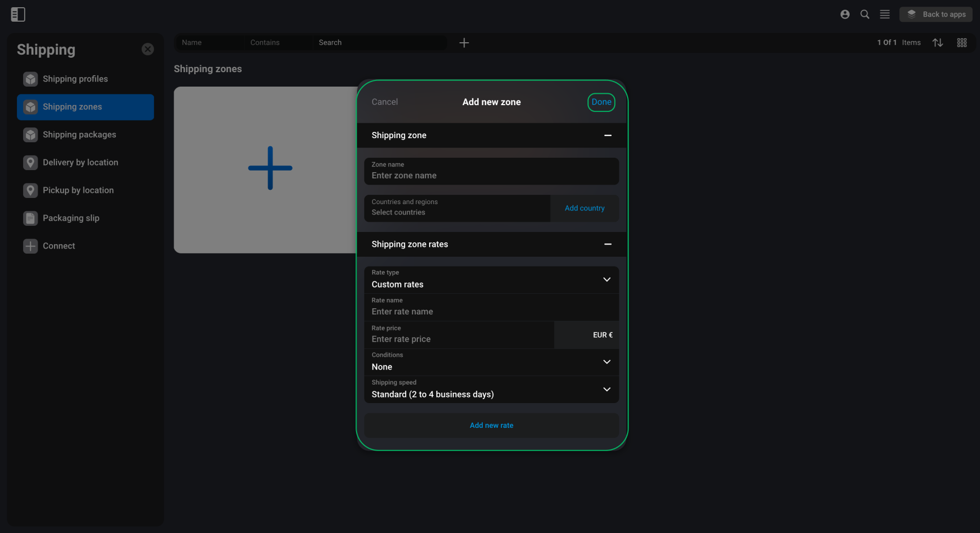Click the Shipping profiles box icon
The image size is (980, 533).
tap(30, 79)
